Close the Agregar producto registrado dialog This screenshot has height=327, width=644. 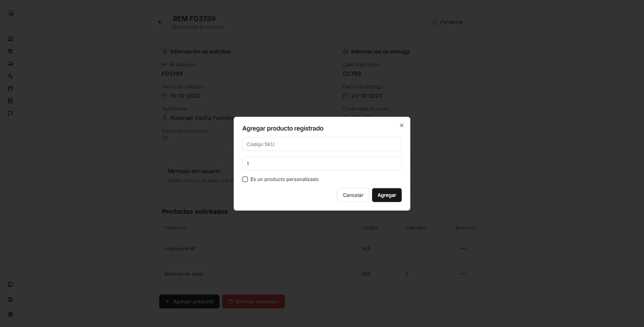[401, 125]
